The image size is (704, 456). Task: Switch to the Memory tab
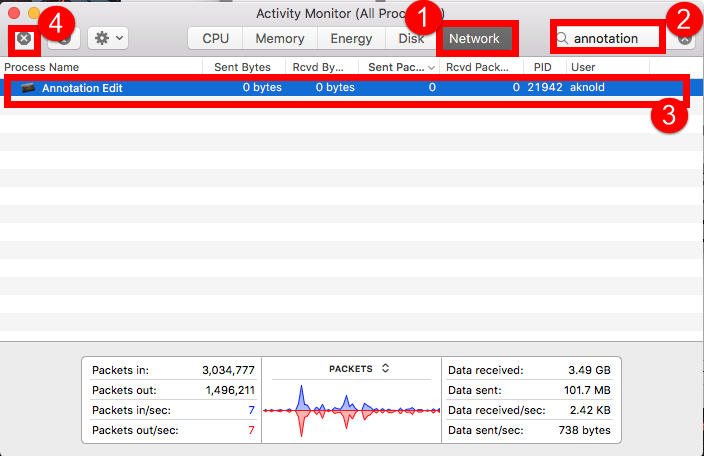click(x=280, y=39)
